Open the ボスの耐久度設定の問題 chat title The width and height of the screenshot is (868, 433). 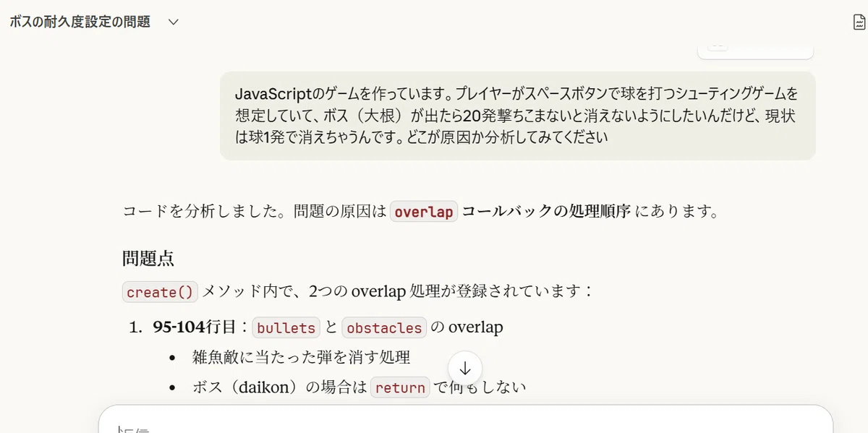tap(80, 22)
